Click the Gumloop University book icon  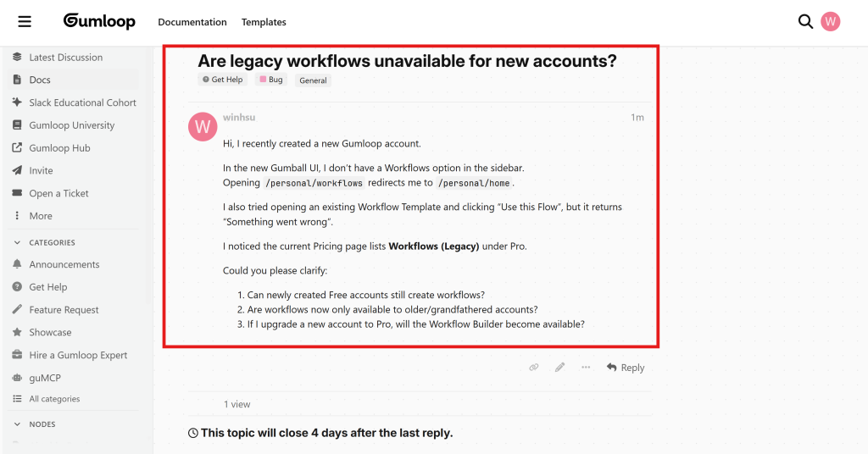(17, 125)
